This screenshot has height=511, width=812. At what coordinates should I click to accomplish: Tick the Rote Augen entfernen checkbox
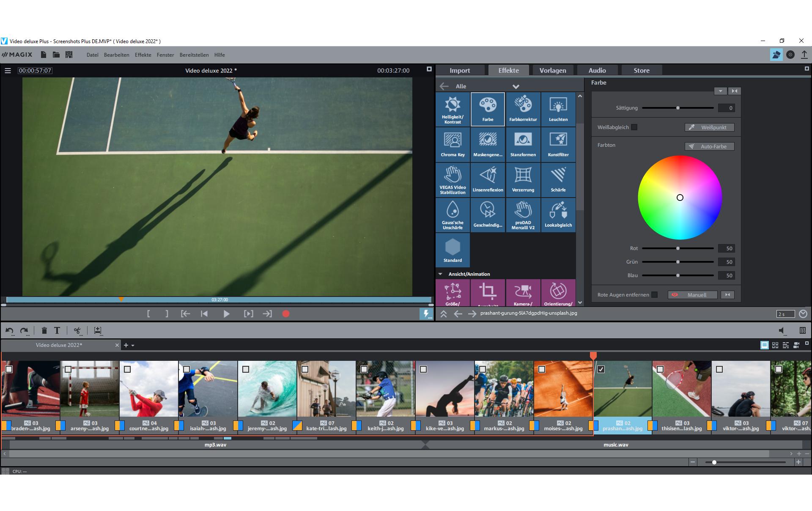(x=654, y=295)
